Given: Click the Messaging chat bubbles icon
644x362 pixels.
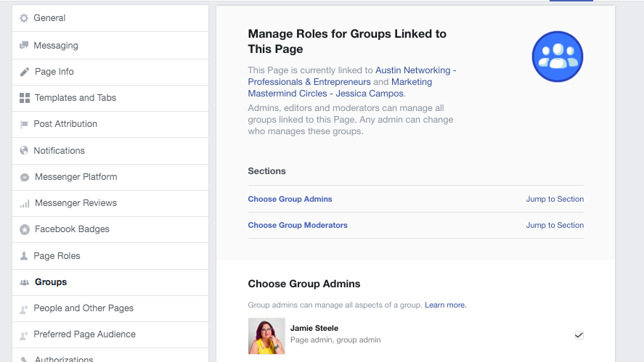Looking at the screenshot, I should click(x=24, y=46).
